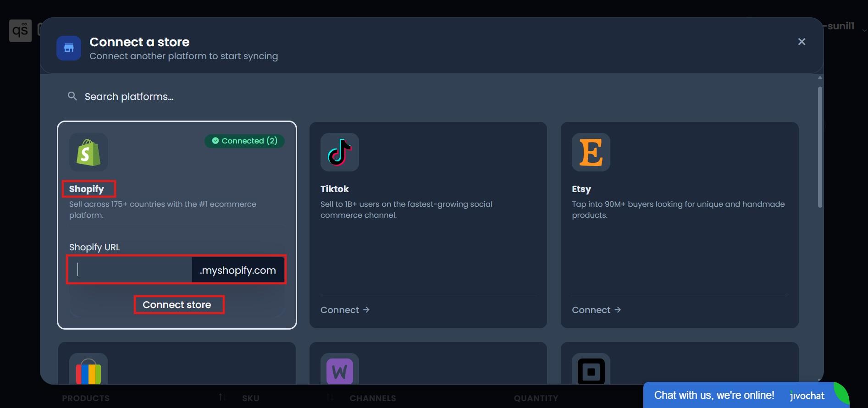Click the Square logo platform icon

(591, 369)
